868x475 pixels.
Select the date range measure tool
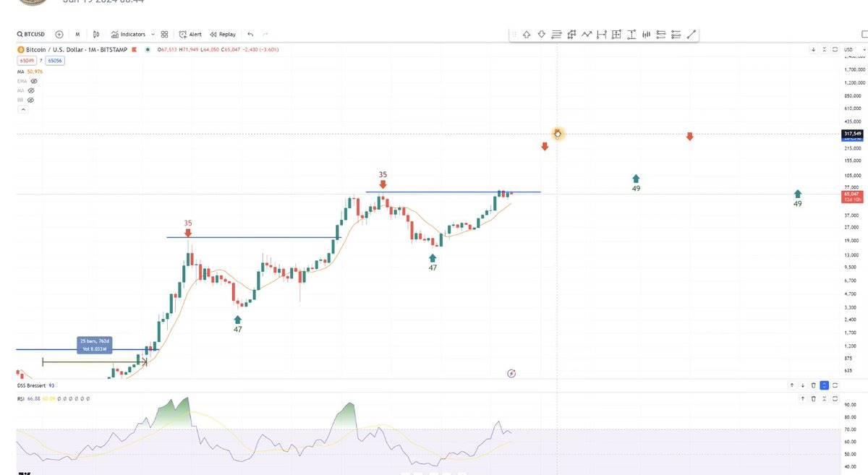(x=601, y=34)
